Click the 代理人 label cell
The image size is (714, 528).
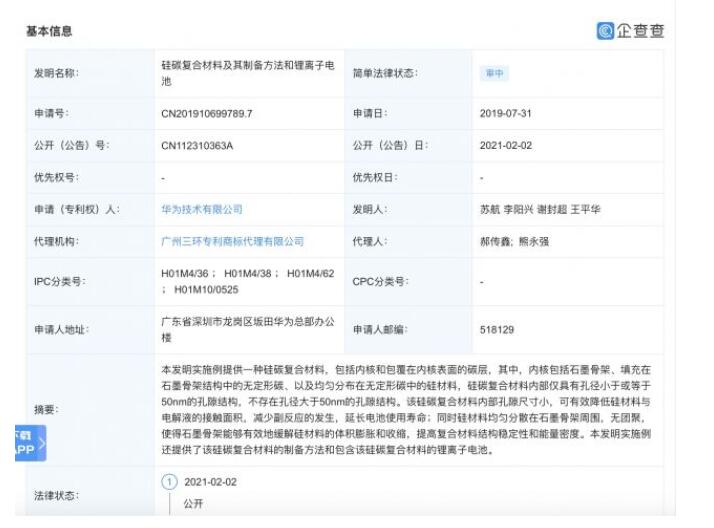pos(408,241)
